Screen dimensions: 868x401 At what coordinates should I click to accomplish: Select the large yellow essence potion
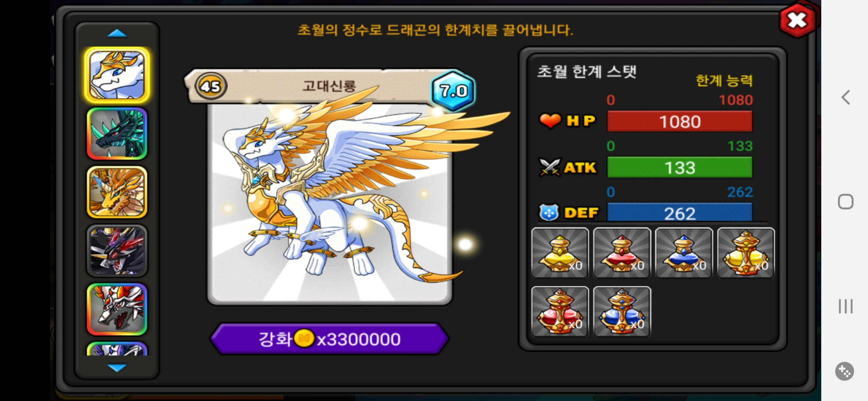(x=746, y=253)
